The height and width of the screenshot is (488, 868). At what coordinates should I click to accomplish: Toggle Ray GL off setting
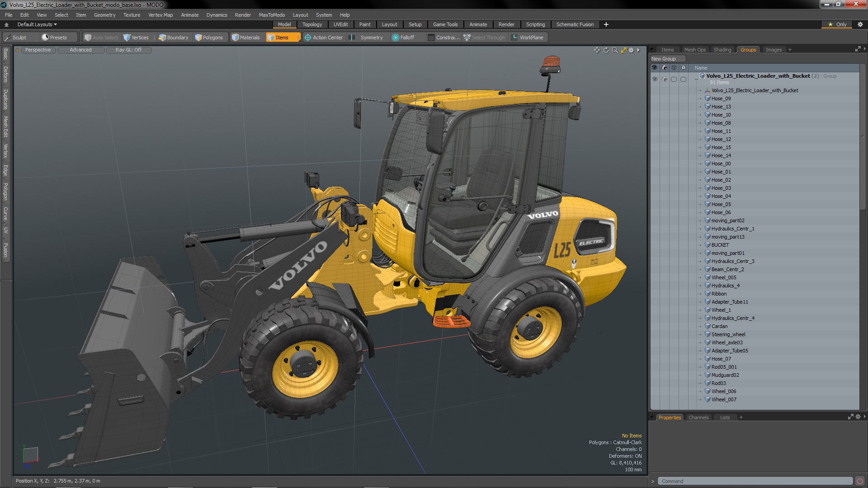point(129,50)
